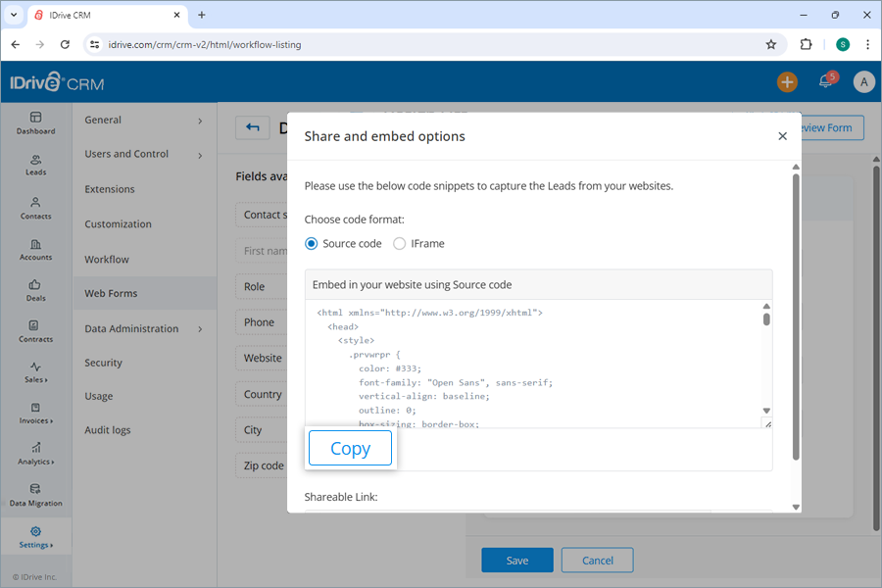Open the Contacts section from sidebar
882x588 pixels.
pyautogui.click(x=35, y=208)
